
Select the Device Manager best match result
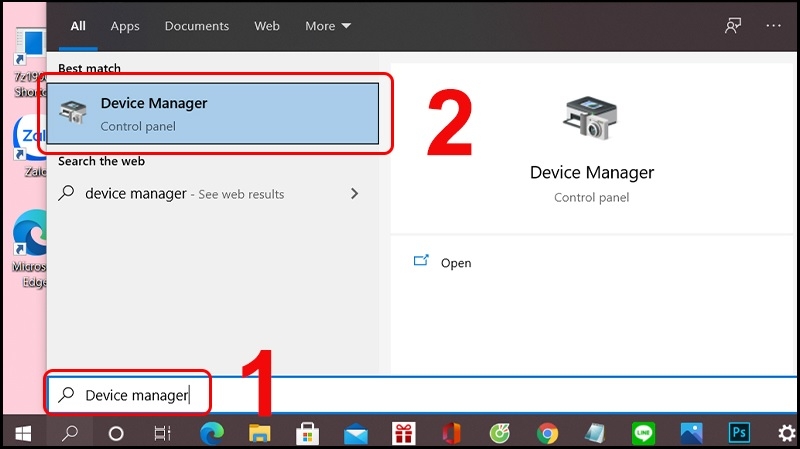tap(213, 114)
